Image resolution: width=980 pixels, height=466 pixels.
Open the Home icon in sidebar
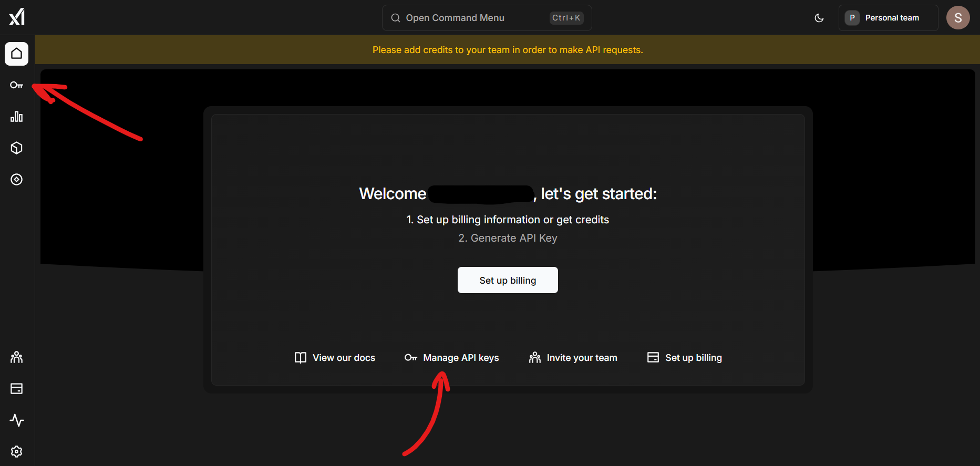(x=17, y=54)
